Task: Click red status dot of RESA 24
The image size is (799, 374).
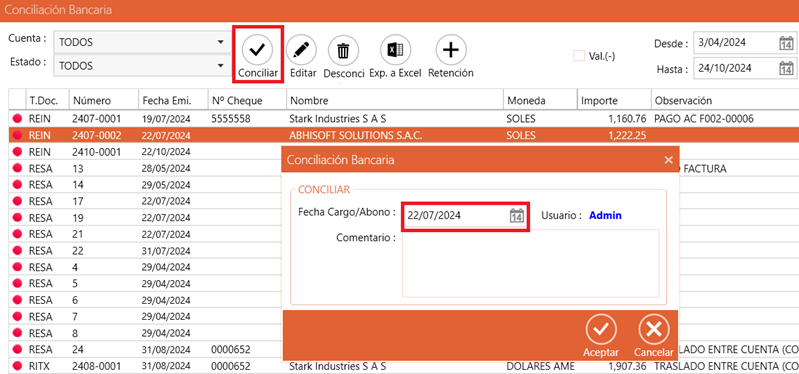Action: click(17, 350)
